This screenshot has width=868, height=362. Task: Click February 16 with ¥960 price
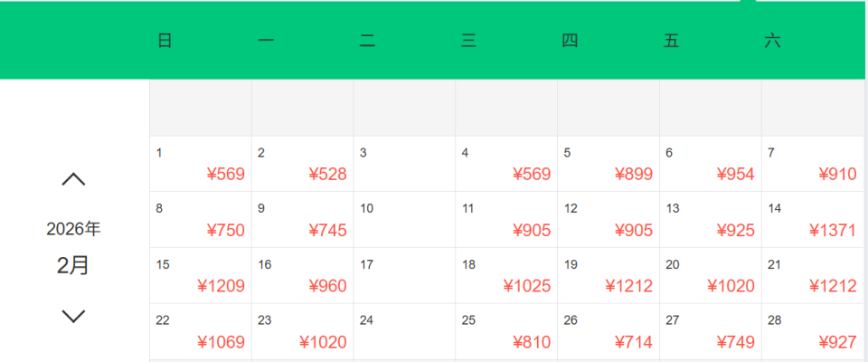tap(302, 276)
